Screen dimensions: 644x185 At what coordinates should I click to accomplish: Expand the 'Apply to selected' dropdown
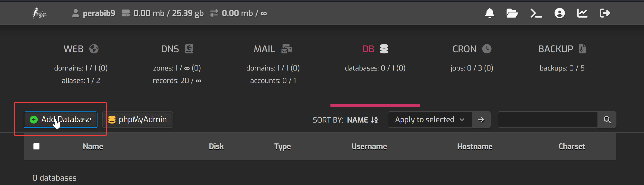pyautogui.click(x=430, y=120)
